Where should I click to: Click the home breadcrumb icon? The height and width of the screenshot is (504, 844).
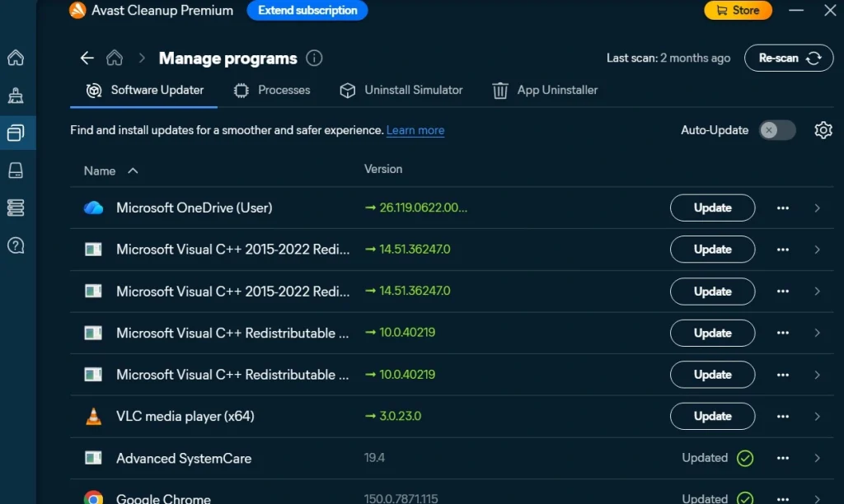[x=114, y=58]
